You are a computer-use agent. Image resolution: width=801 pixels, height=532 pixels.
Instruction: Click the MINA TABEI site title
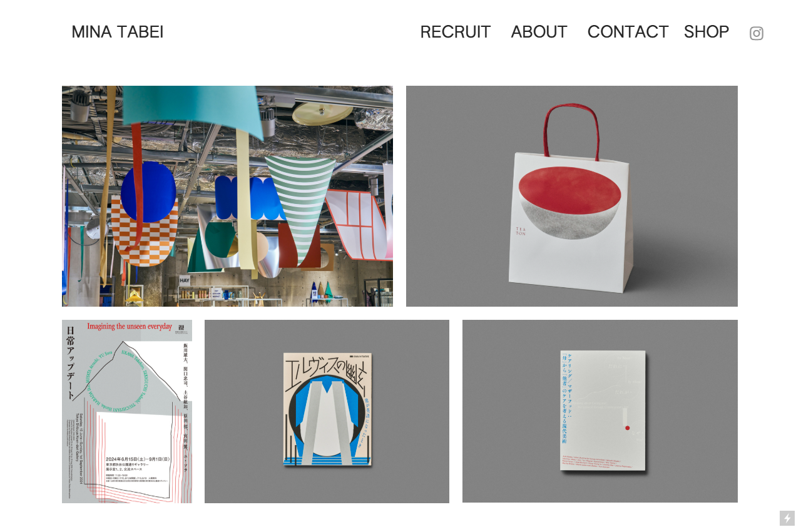click(118, 32)
